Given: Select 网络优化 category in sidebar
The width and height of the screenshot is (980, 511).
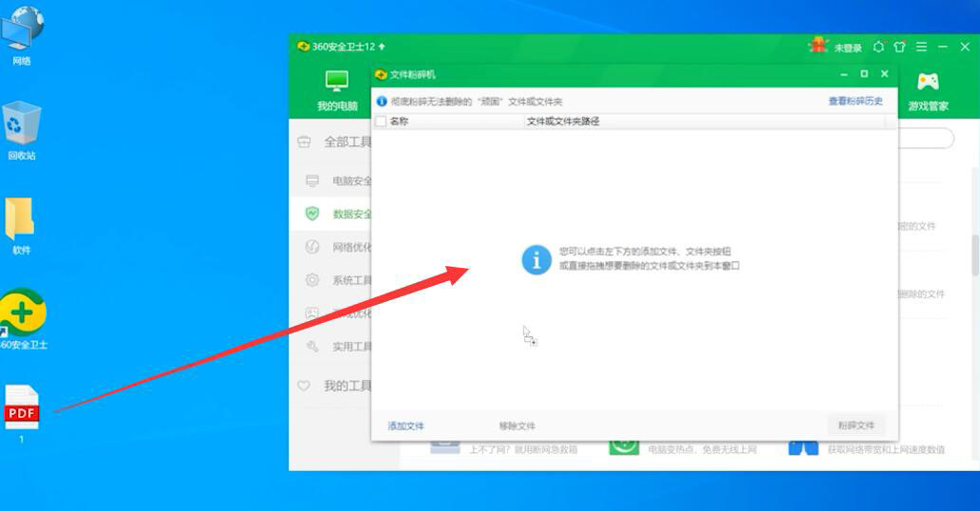Looking at the screenshot, I should click(x=352, y=247).
